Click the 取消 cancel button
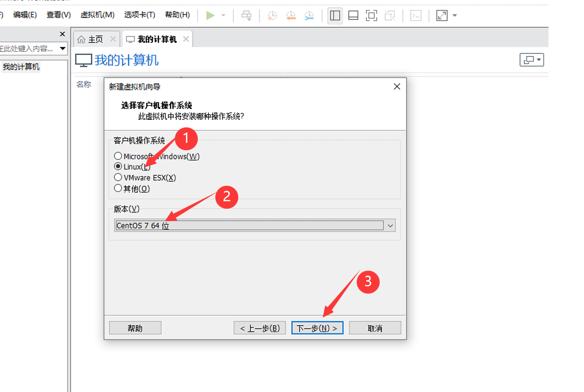 pyautogui.click(x=375, y=328)
